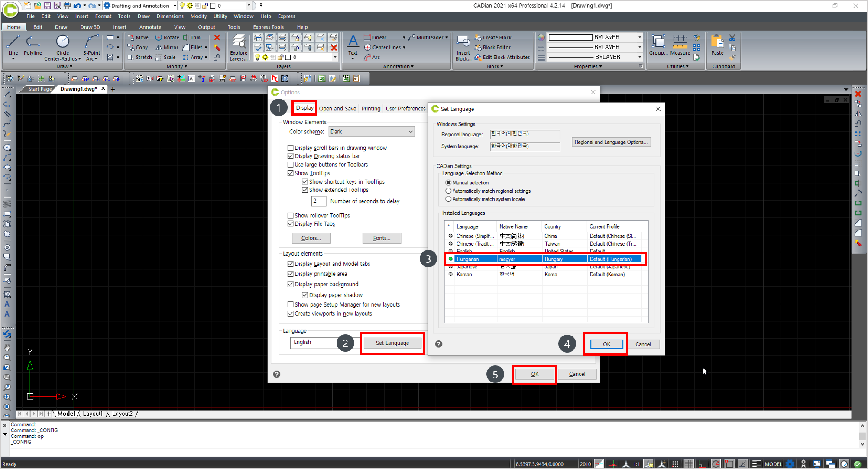This screenshot has height=469, width=868.
Task: Open the Dimensions menu
Action: tap(170, 16)
